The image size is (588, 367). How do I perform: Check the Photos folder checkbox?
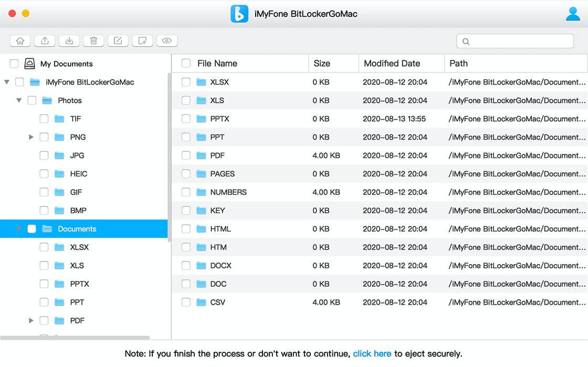(32, 100)
